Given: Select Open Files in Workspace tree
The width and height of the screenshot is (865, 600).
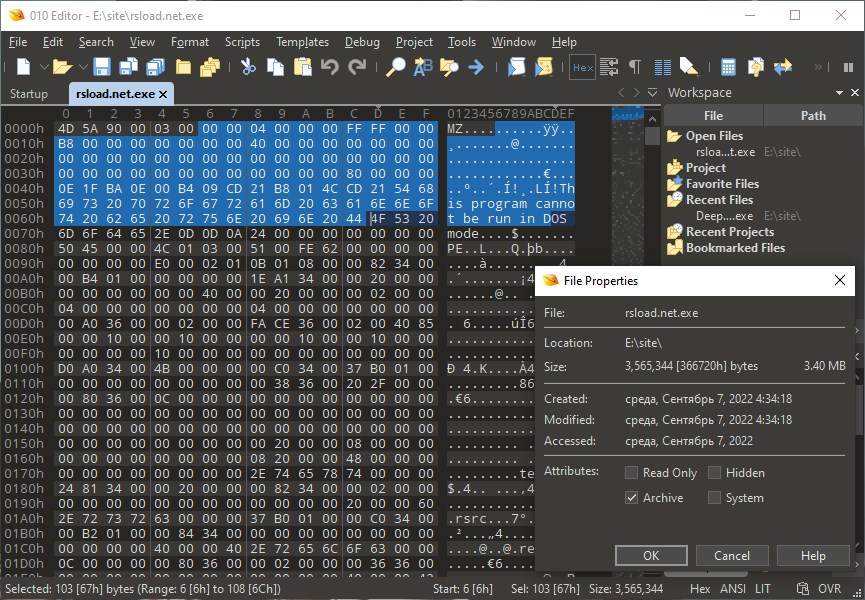Looking at the screenshot, I should 714,136.
